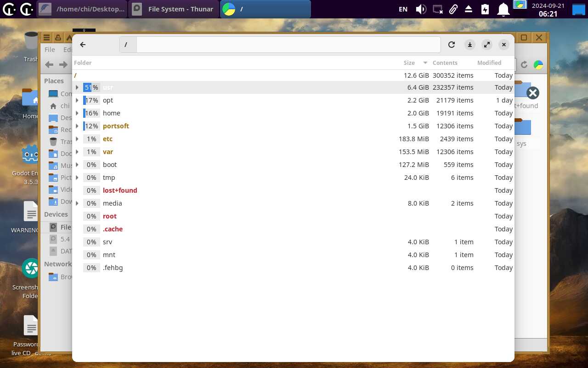Select the mnt folder row
This screenshot has width=588, height=368.
[293, 255]
